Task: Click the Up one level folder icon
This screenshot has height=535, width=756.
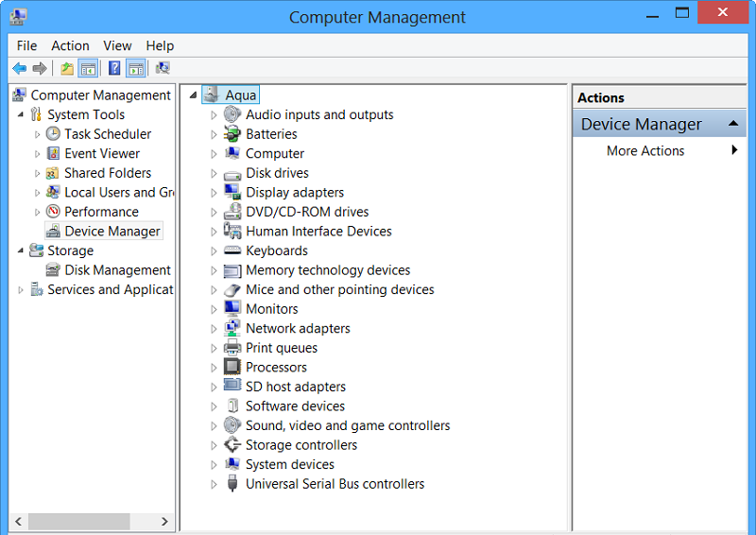Action: tap(67, 68)
